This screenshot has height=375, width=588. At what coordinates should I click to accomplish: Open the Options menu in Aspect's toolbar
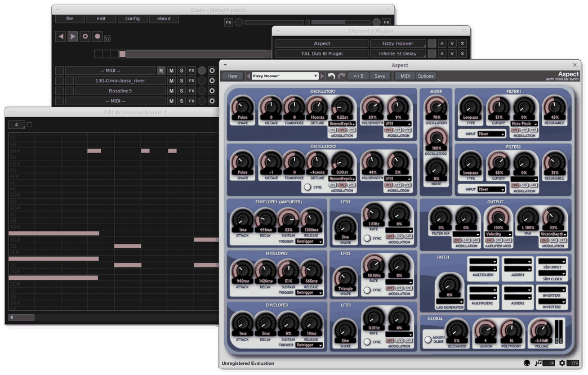coord(426,76)
